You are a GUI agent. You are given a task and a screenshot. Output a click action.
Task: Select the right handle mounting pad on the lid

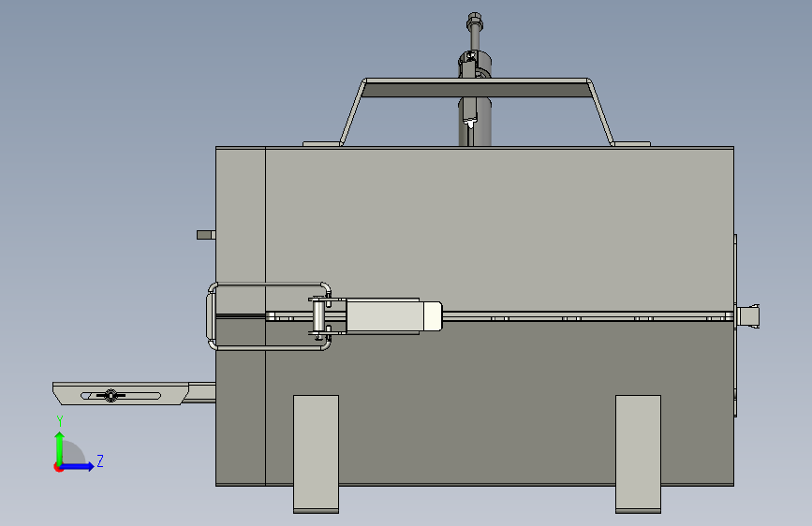tap(631, 144)
